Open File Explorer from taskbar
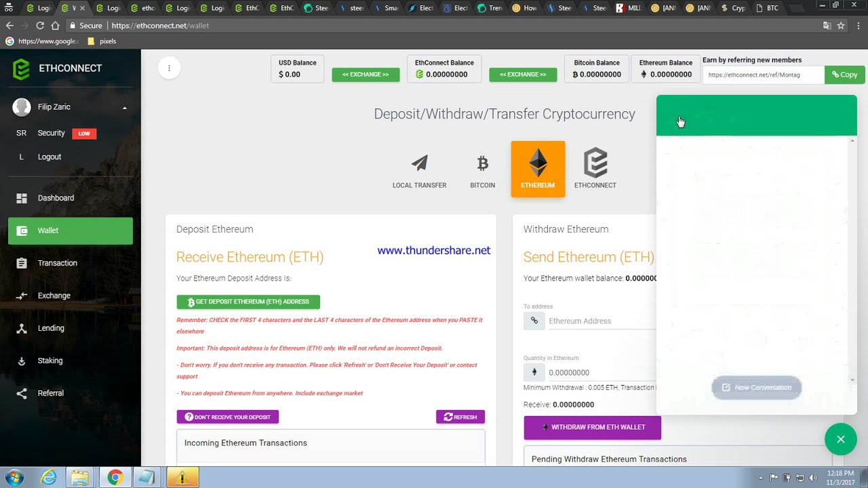Screen dimensions: 868x488 point(80,478)
